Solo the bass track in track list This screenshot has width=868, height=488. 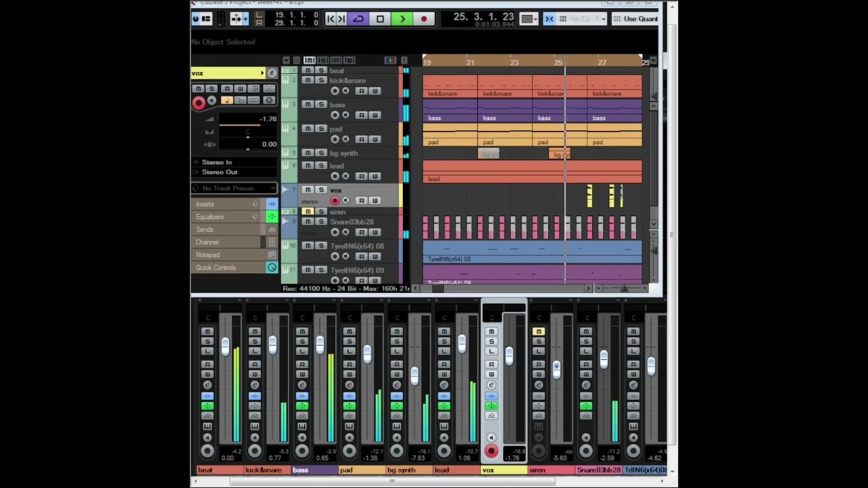click(321, 104)
